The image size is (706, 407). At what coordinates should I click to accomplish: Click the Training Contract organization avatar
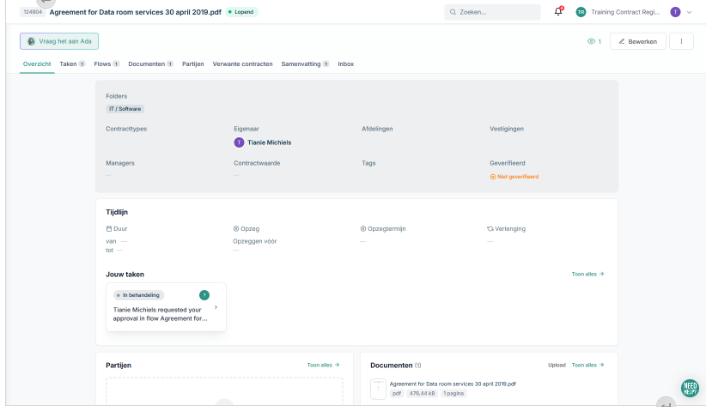(580, 12)
